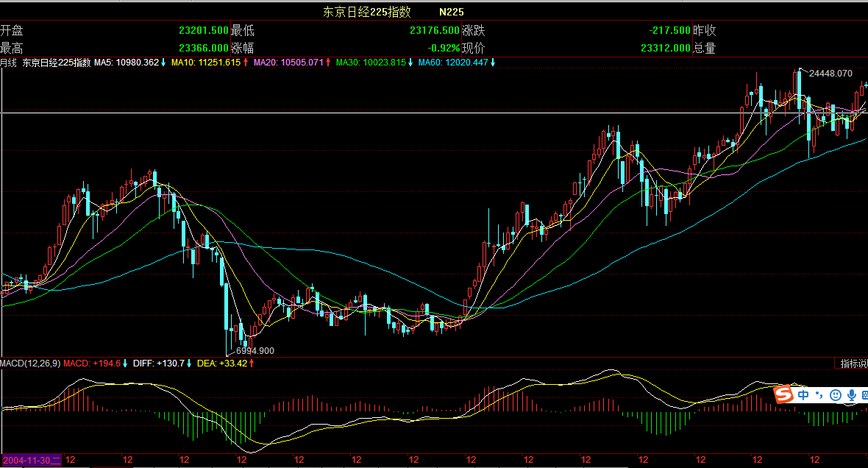Click the MA5 moving average value label

pyautogui.click(x=126, y=63)
